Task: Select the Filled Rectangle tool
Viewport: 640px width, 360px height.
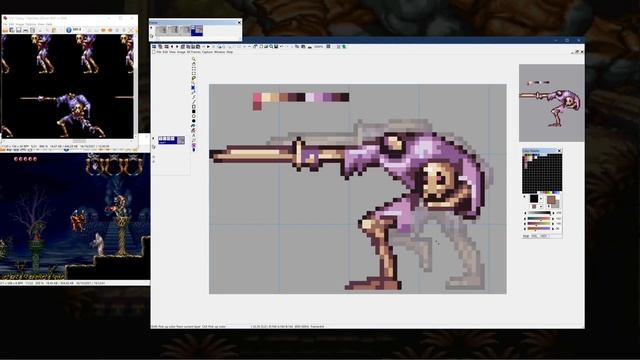Action: [193, 111]
